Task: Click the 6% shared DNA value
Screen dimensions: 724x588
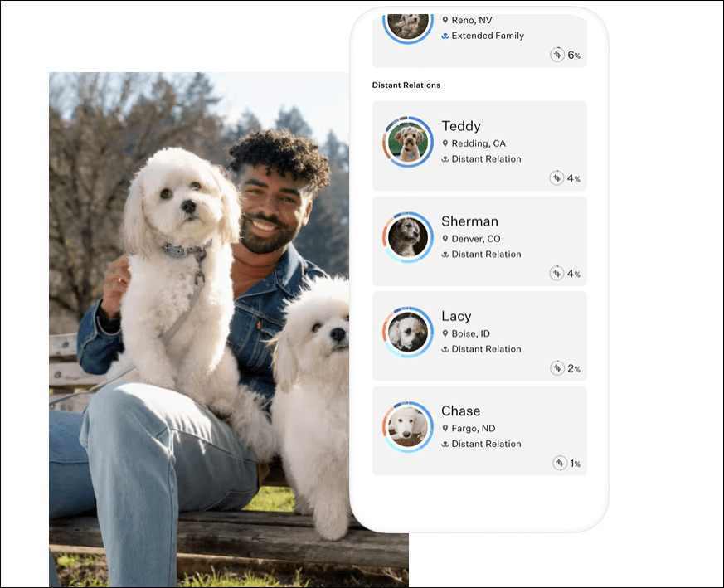Action: 574,55
